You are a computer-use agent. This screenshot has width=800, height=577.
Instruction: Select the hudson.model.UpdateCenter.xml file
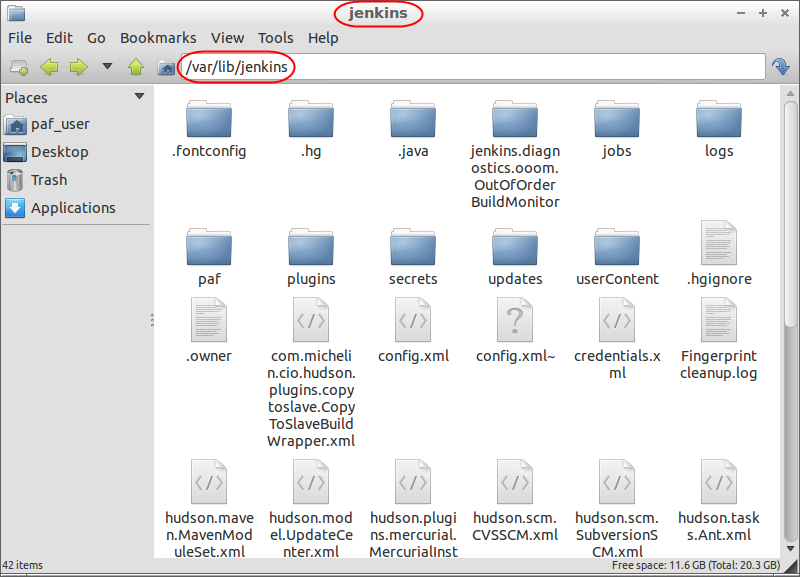(311, 509)
